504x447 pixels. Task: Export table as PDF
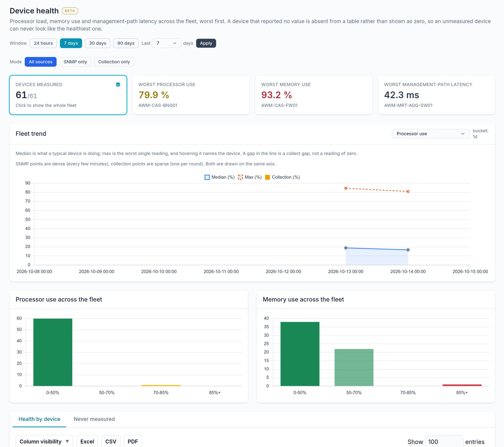pyautogui.click(x=133, y=441)
